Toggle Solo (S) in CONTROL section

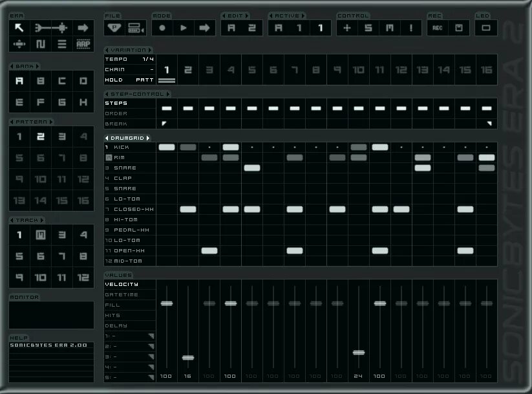[368, 28]
